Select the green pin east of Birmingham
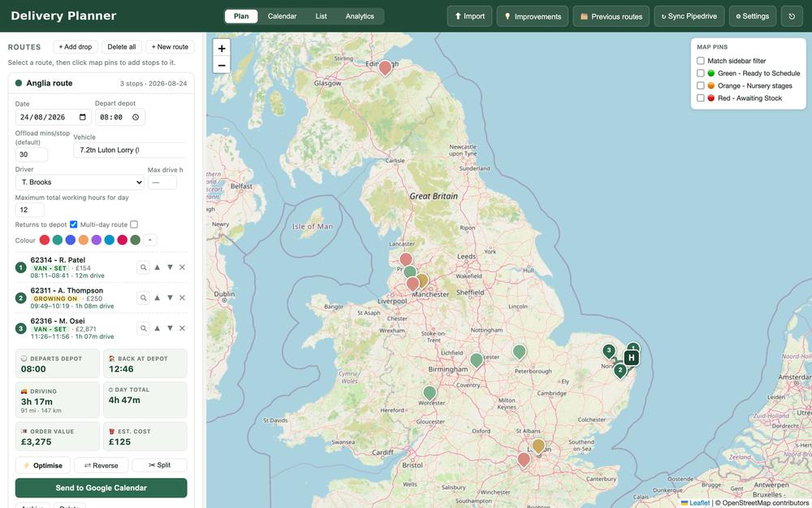Viewport: 812px width, 508px height. click(477, 359)
